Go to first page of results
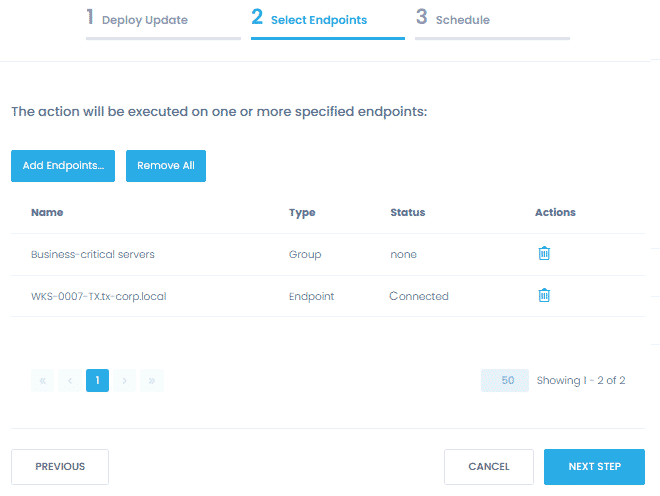Viewport: 660px width, 496px height. [43, 380]
